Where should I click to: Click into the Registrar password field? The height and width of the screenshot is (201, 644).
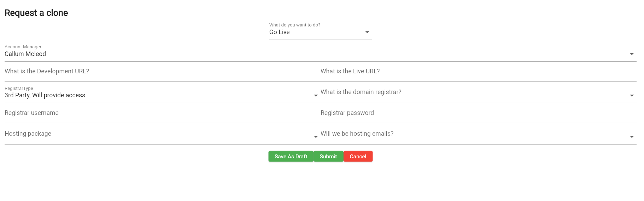(x=477, y=113)
